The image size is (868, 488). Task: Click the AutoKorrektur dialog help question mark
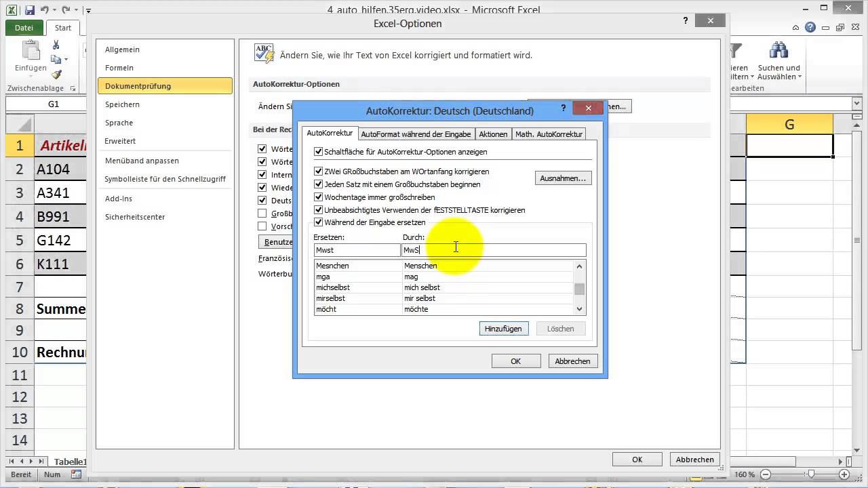[x=564, y=108]
